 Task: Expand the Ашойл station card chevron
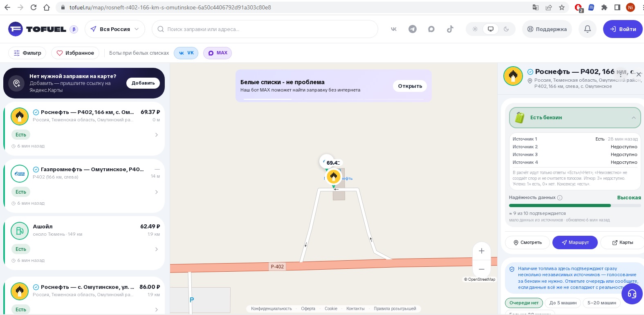157,249
